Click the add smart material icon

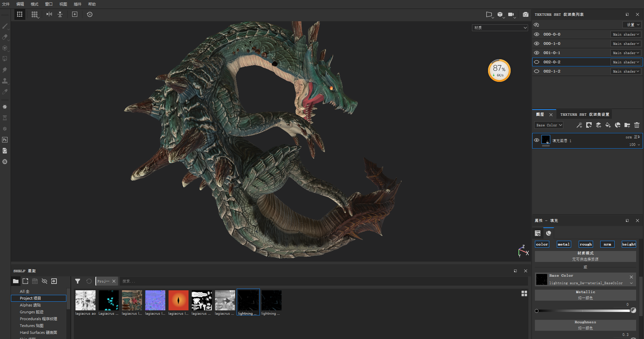tap(618, 125)
